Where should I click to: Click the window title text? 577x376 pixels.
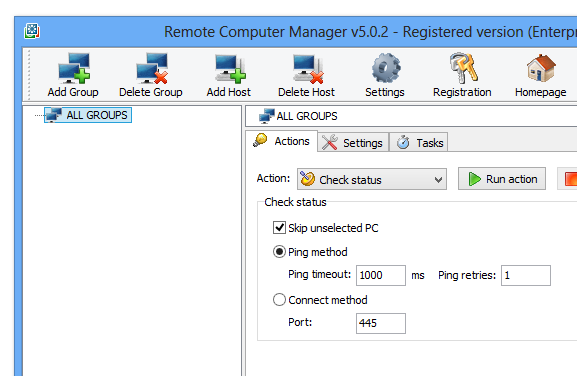[370, 32]
